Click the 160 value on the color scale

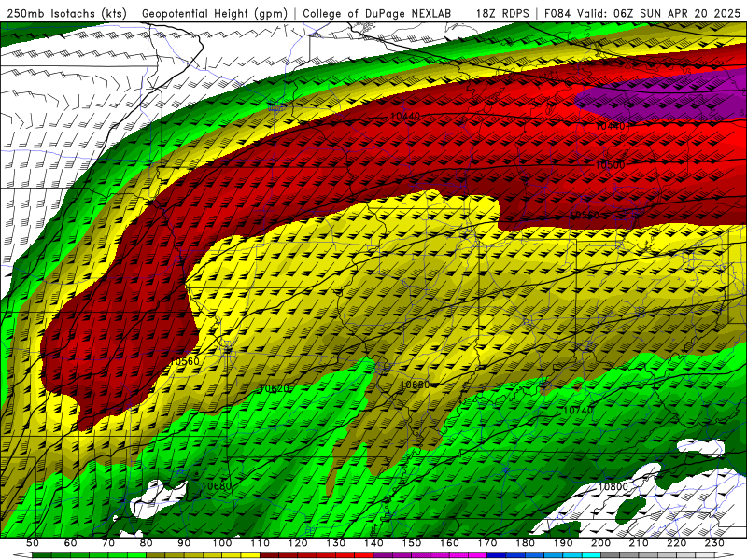pos(449,543)
